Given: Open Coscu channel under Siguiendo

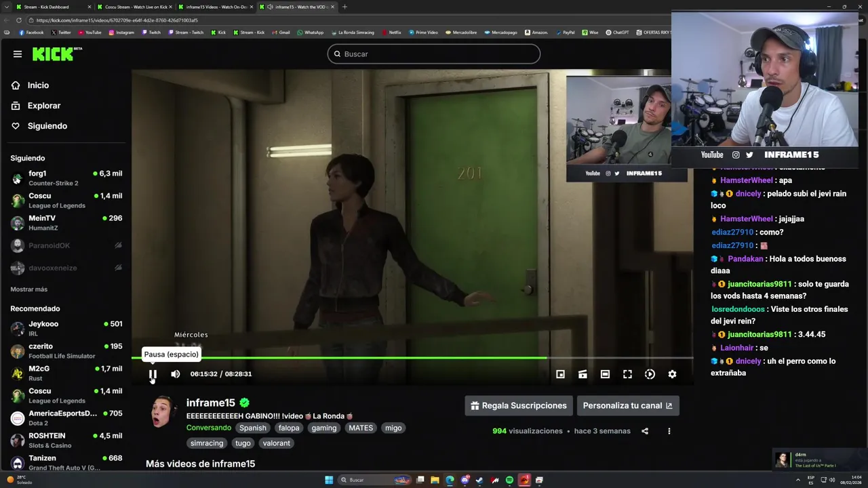Looking at the screenshot, I should (x=66, y=201).
